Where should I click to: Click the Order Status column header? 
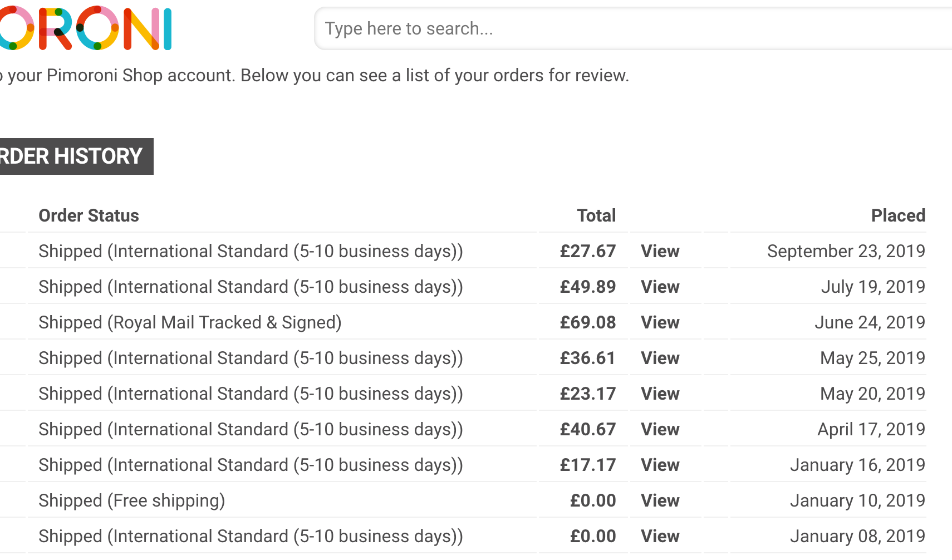(89, 216)
